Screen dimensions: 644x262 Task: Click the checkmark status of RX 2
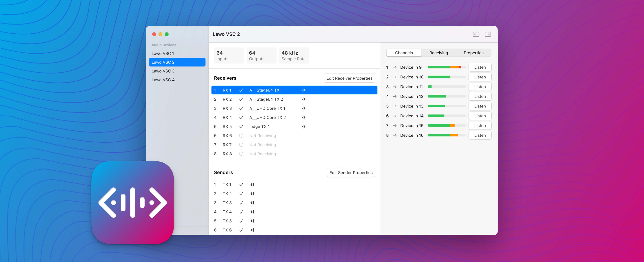[x=241, y=99]
